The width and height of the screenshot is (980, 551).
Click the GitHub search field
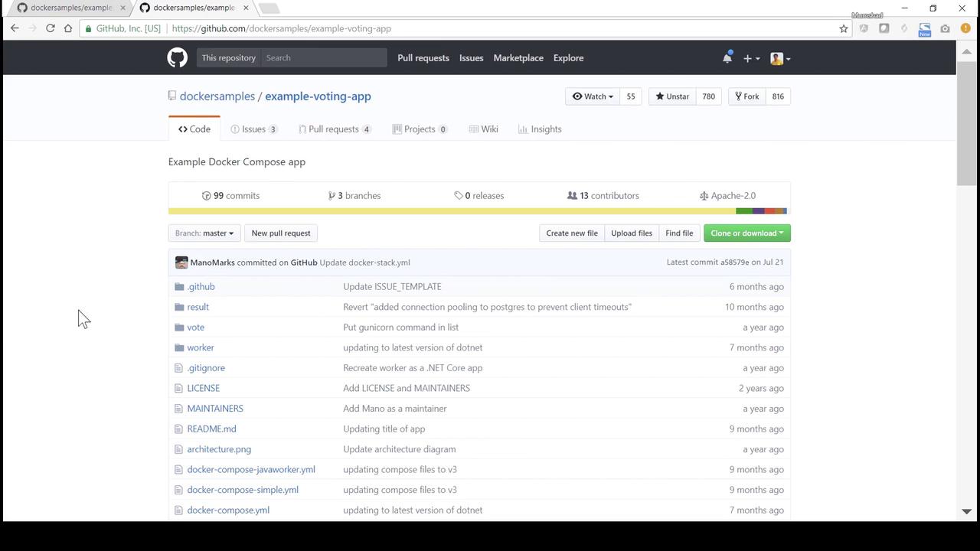323,58
